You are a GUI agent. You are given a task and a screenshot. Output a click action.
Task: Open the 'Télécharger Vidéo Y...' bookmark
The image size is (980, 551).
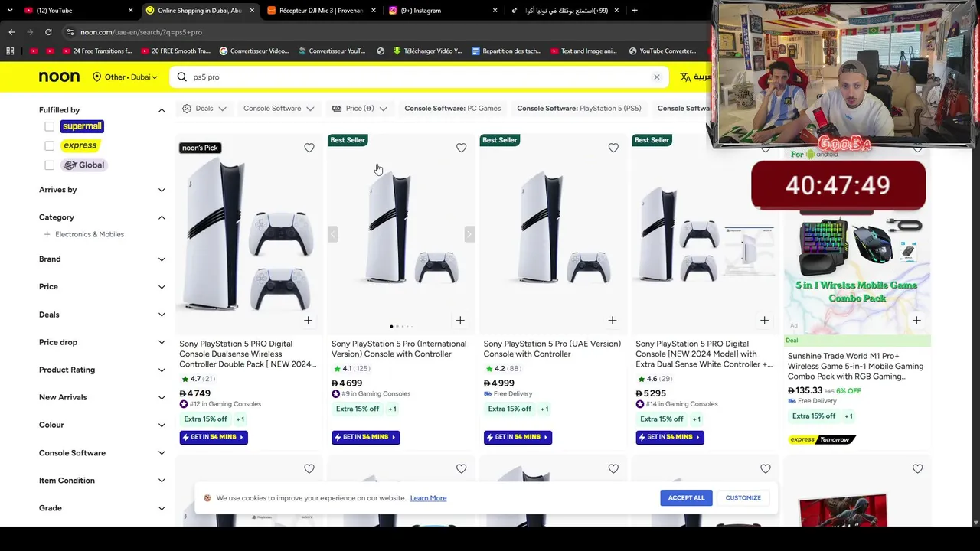point(427,51)
